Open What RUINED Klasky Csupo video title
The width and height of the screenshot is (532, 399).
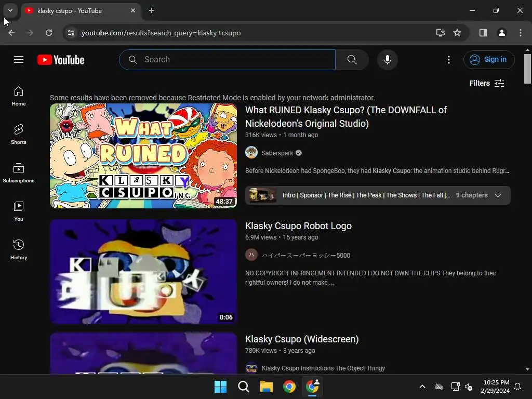pos(345,117)
